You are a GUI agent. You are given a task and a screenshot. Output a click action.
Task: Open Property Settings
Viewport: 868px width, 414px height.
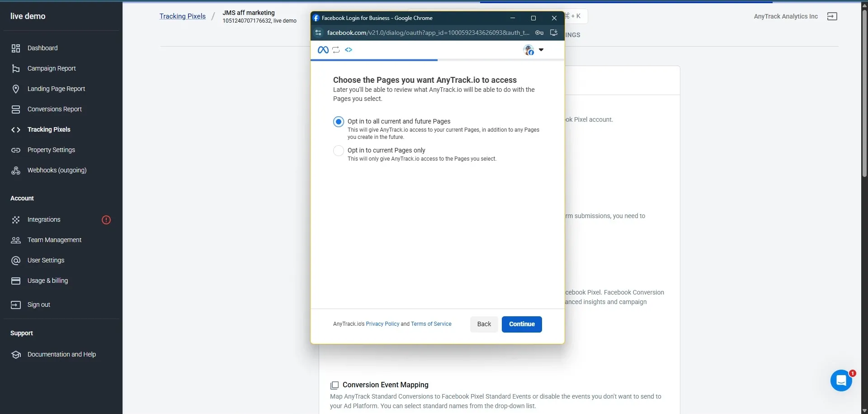click(51, 150)
